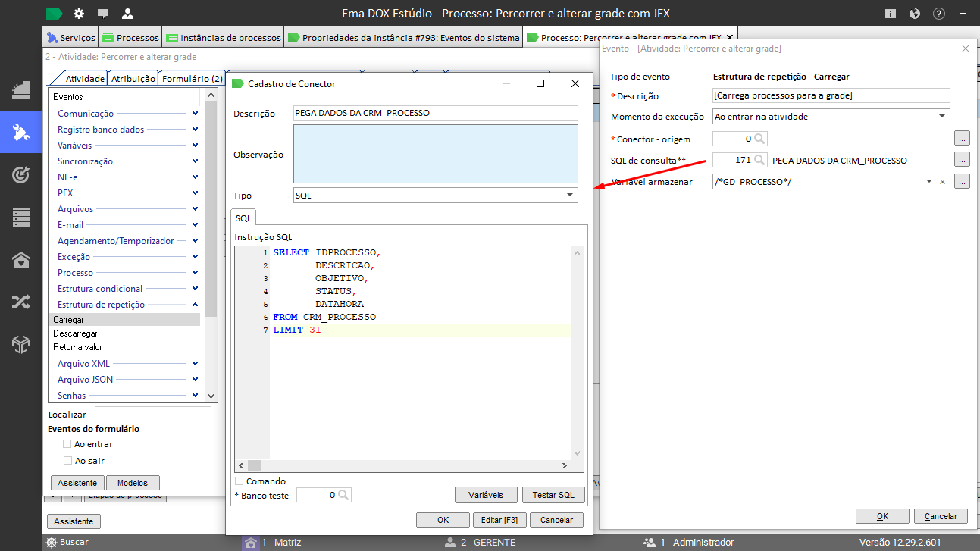
Task: Expand the Estrutura condicional group
Action: tap(195, 288)
